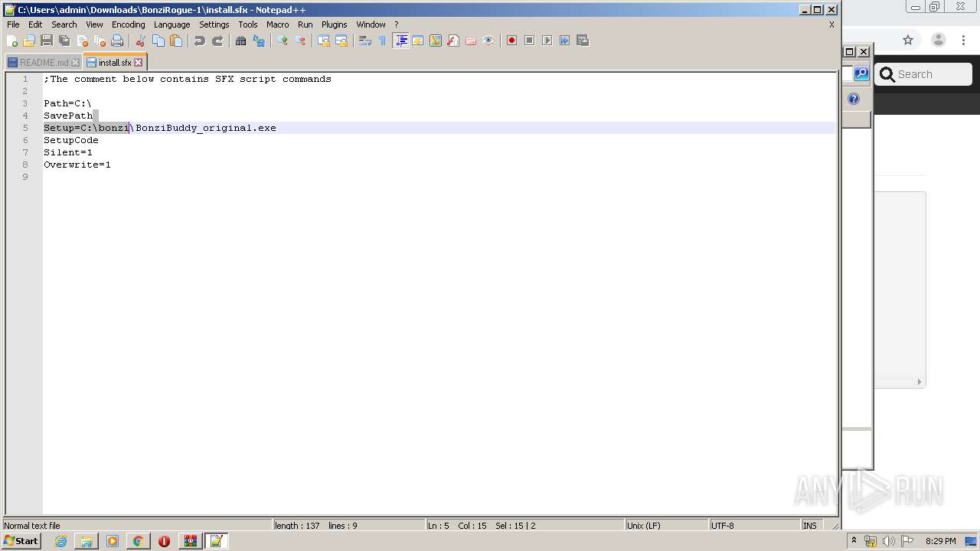The image size is (980, 551).
Task: Click the INS insert mode indicator
Action: pos(810,525)
